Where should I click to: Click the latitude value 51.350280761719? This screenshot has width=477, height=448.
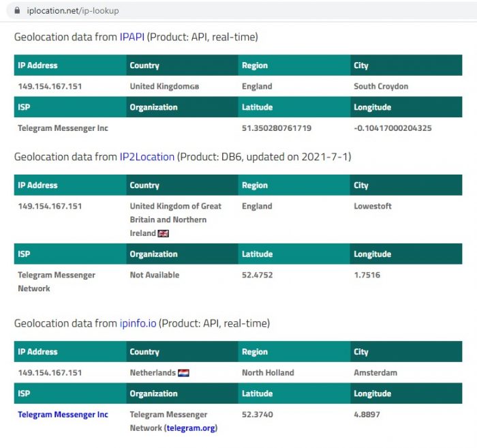point(276,128)
